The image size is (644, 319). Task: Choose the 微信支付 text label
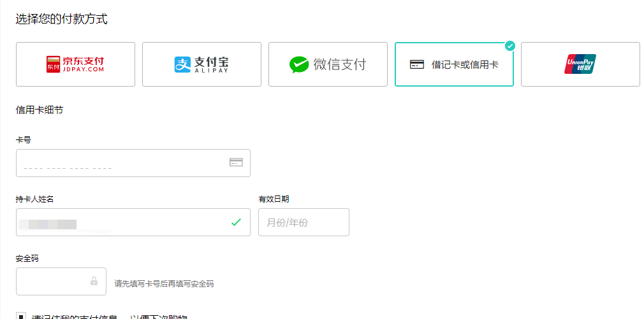click(339, 64)
